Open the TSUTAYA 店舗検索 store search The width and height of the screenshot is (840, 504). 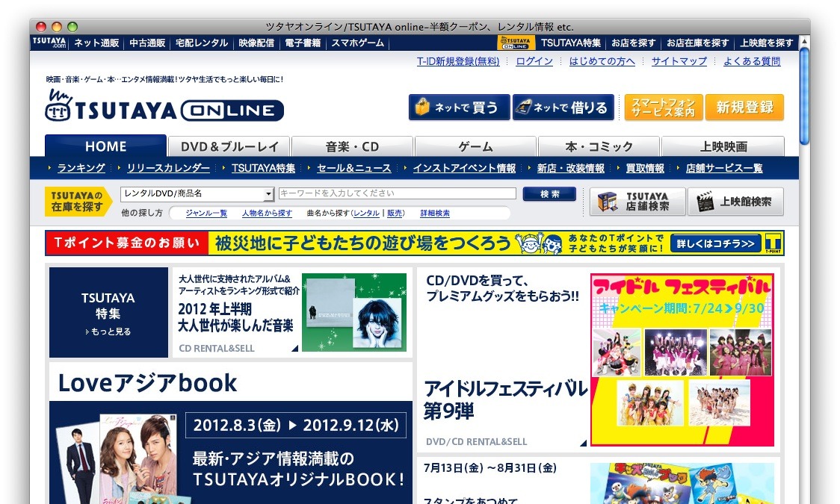tap(637, 201)
